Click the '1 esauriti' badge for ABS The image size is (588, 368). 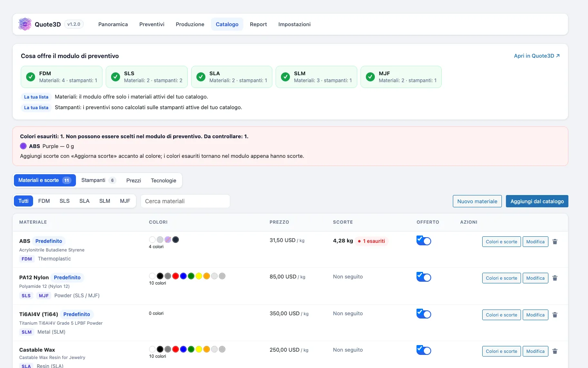[371, 241]
